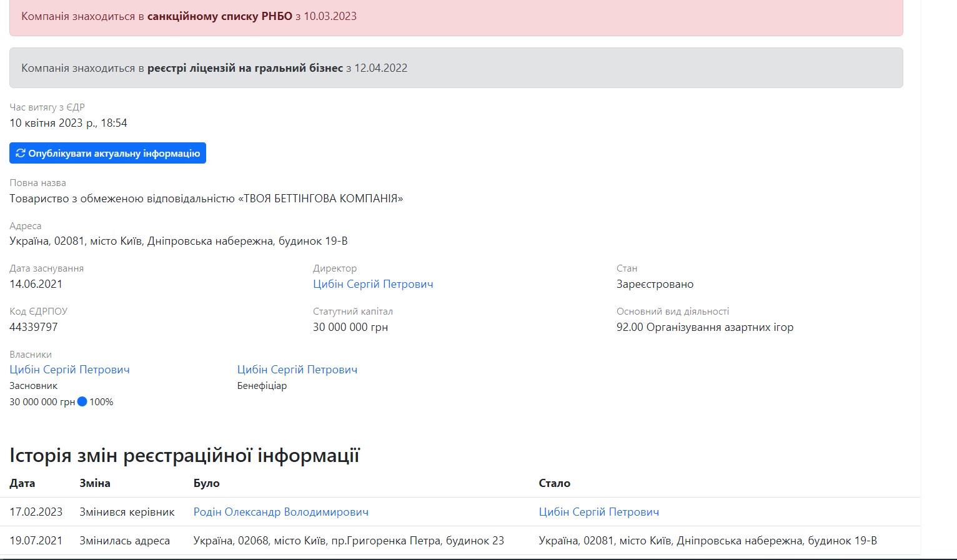Image resolution: width=957 pixels, height=560 pixels.
Task: Click the refresh icon in the publish button
Action: tap(21, 153)
